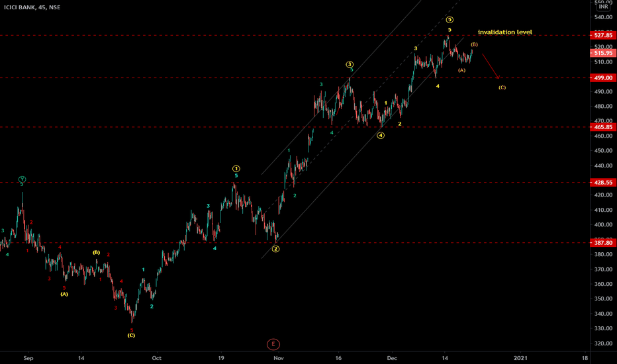The height and width of the screenshot is (364, 617).
Task: Select the orange (C) label below the arrow
Action: tap(502, 87)
